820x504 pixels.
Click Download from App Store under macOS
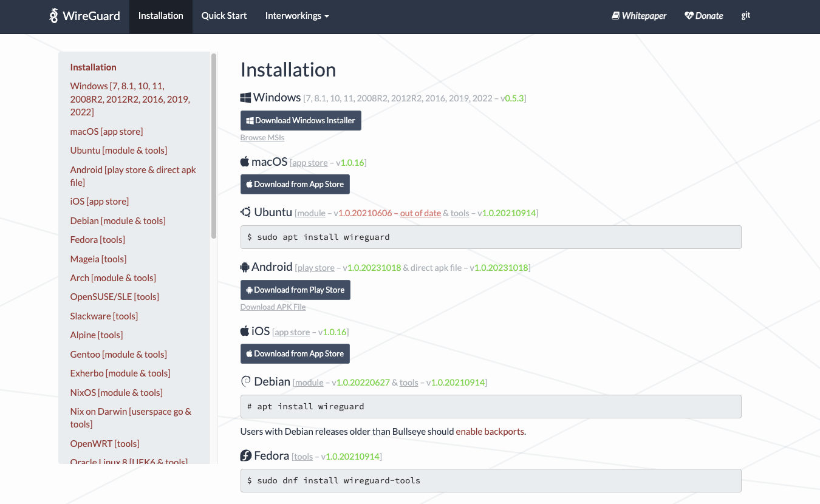(x=295, y=184)
